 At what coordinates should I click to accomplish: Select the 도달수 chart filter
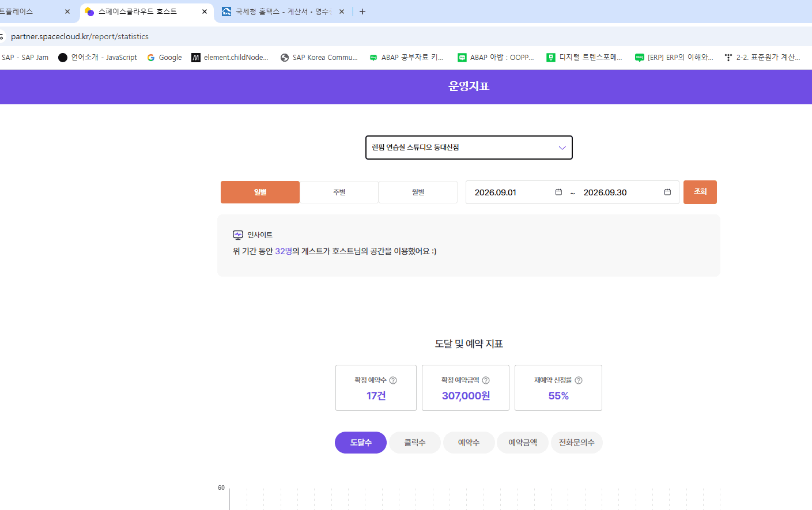point(361,443)
